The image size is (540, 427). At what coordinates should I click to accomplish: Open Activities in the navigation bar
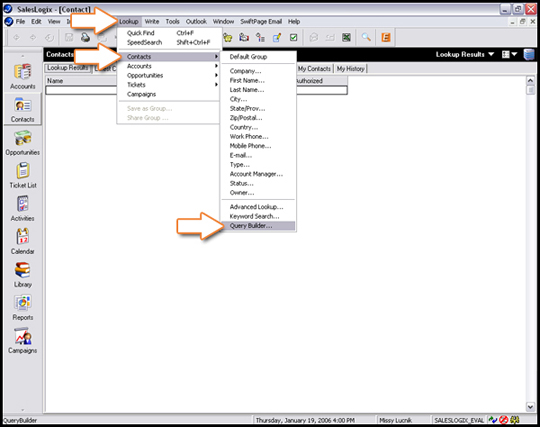[23, 209]
